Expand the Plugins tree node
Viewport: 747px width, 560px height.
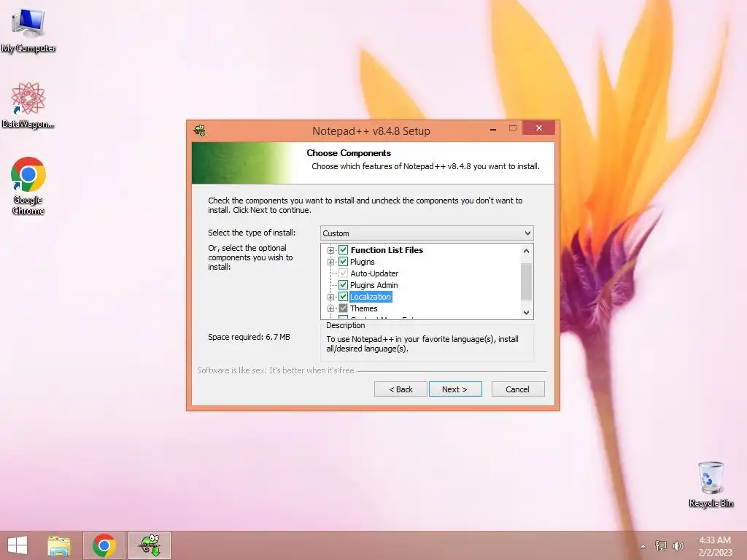(330, 262)
